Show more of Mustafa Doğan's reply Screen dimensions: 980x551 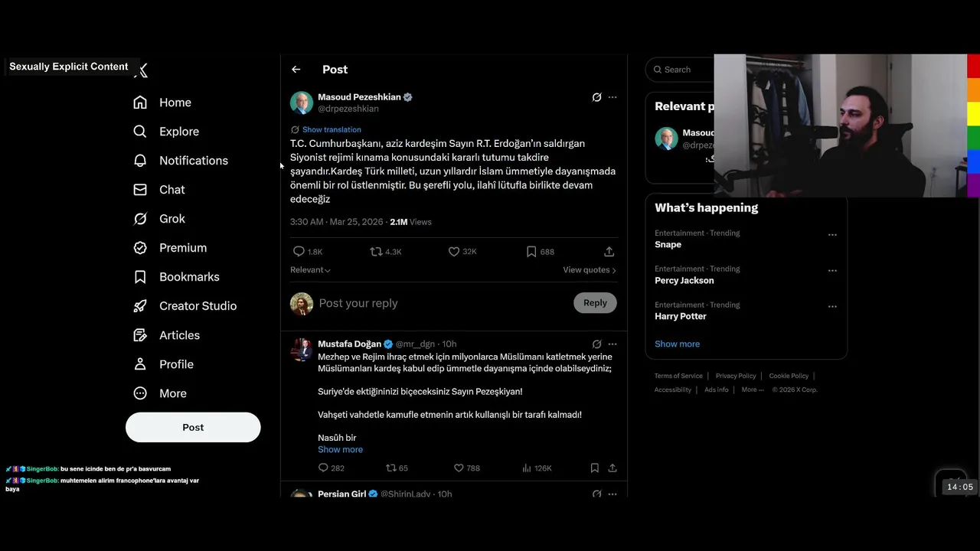point(340,449)
